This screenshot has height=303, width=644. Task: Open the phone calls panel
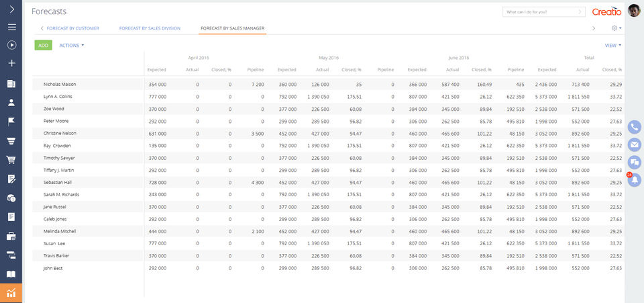coord(634,127)
